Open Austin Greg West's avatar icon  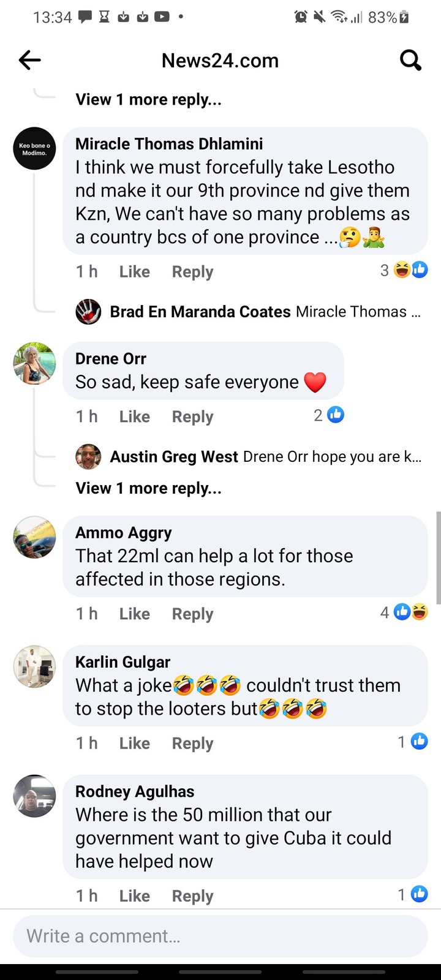88,457
